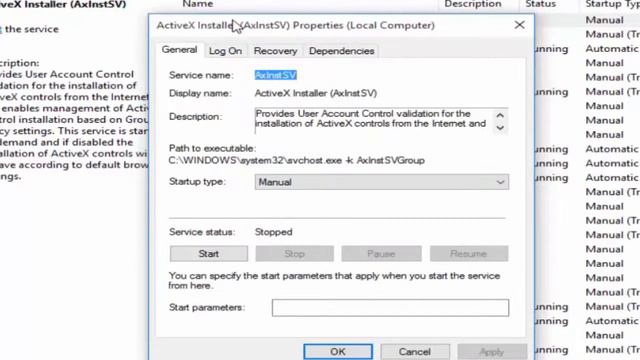Confirm the dialog with OK
This screenshot has width=640, height=360.
tap(338, 351)
